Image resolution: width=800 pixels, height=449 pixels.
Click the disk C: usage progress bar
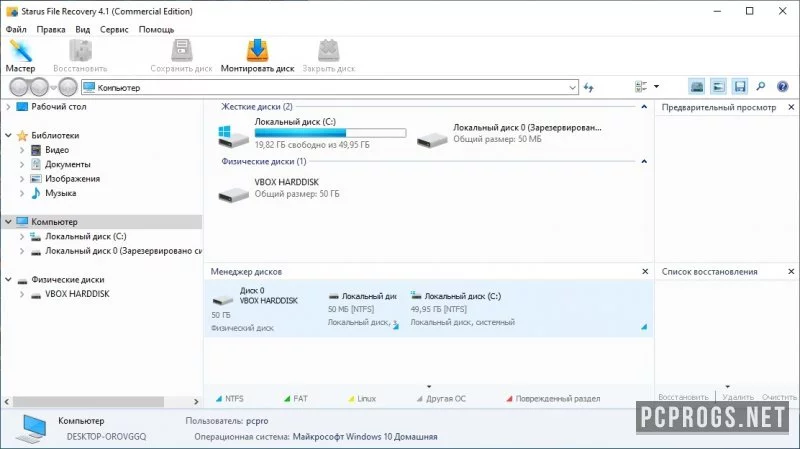point(330,133)
